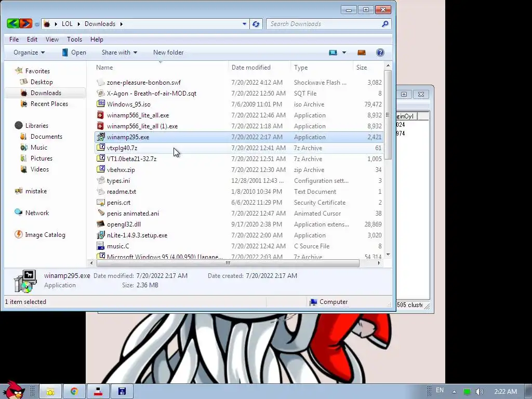Click the penis.crt certificate icon
The width and height of the screenshot is (532, 399).
100,202
